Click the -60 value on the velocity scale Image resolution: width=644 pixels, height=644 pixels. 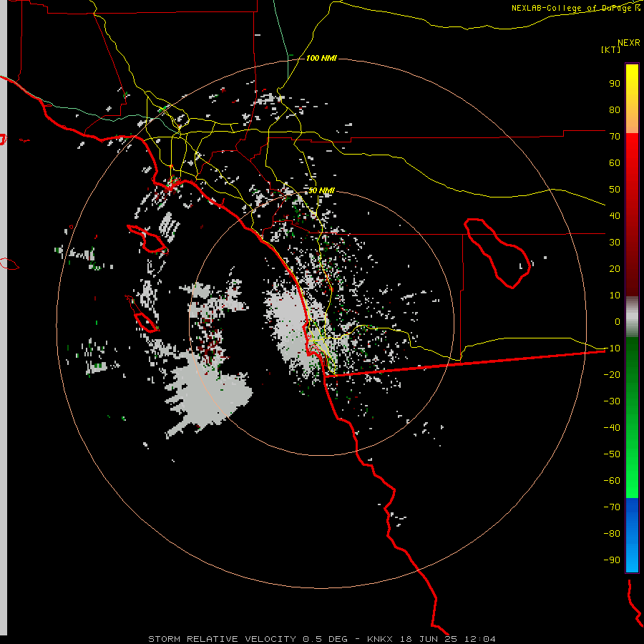pos(612,481)
